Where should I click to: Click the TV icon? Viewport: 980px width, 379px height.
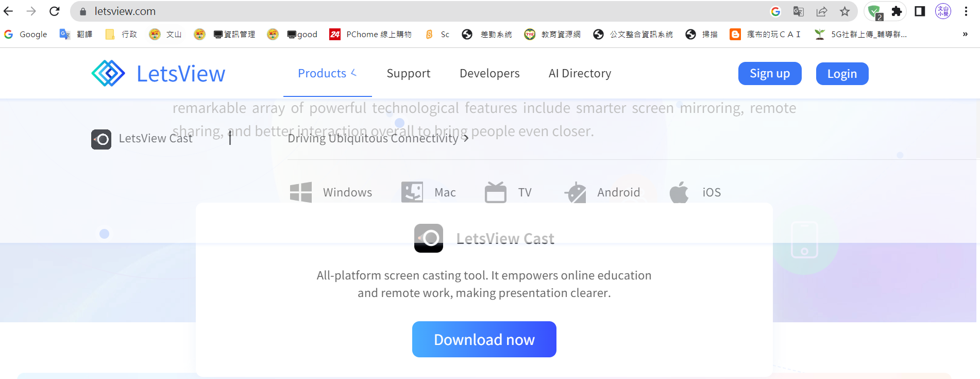click(496, 192)
